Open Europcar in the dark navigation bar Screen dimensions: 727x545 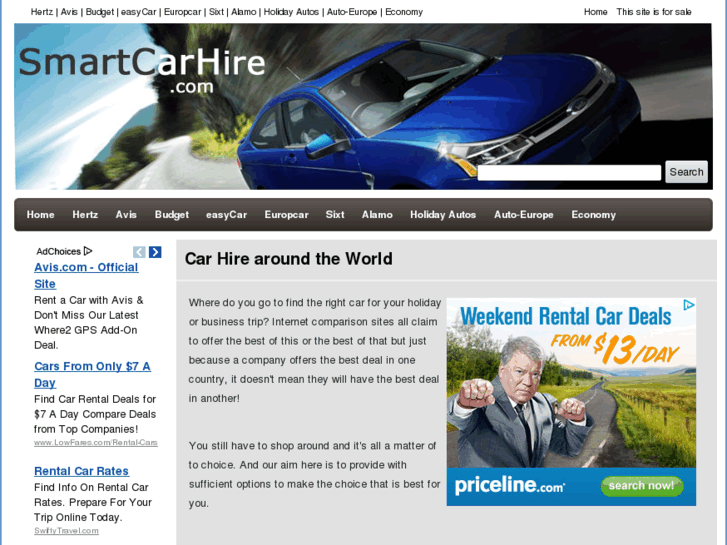pos(287,215)
